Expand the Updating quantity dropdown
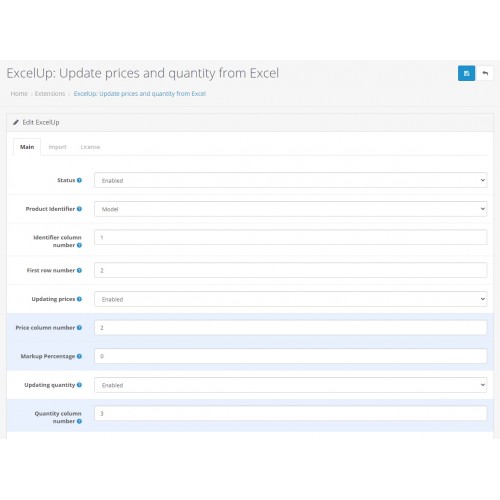The image size is (500, 500). tap(290, 385)
